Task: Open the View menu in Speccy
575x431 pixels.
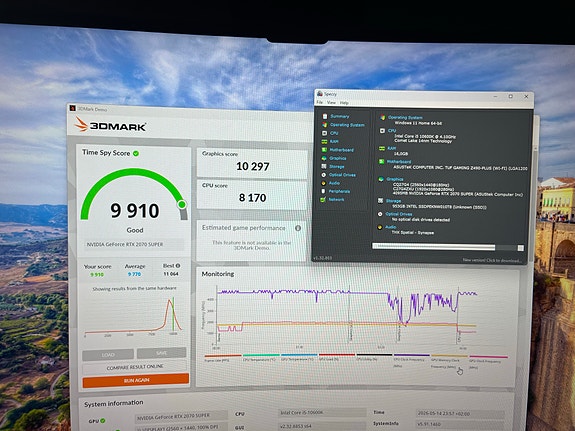Action: (x=331, y=103)
